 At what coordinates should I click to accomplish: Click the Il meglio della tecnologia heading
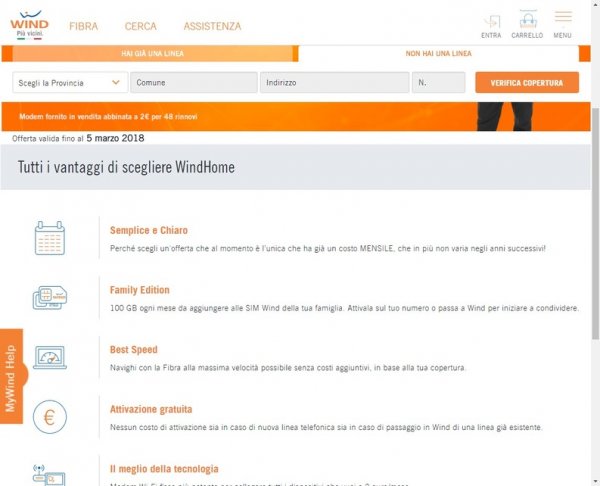coord(164,469)
